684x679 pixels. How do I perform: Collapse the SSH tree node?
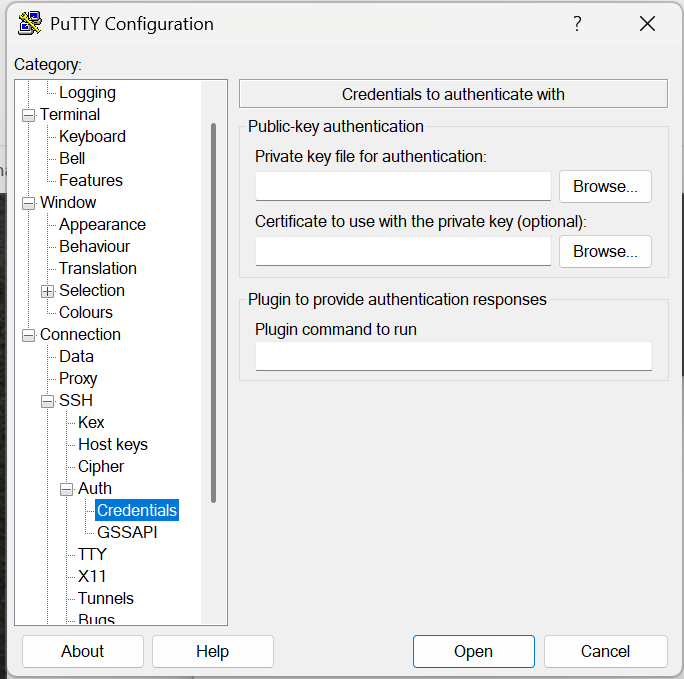47,401
